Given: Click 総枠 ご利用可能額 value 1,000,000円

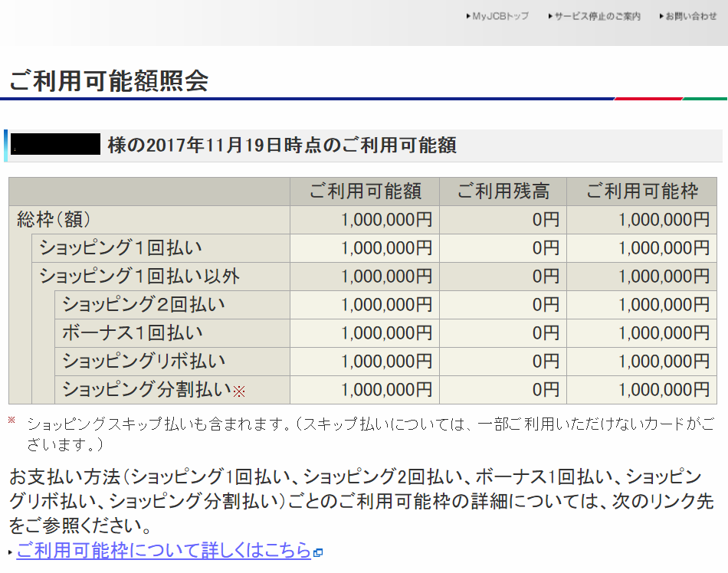Looking at the screenshot, I should (x=387, y=219).
